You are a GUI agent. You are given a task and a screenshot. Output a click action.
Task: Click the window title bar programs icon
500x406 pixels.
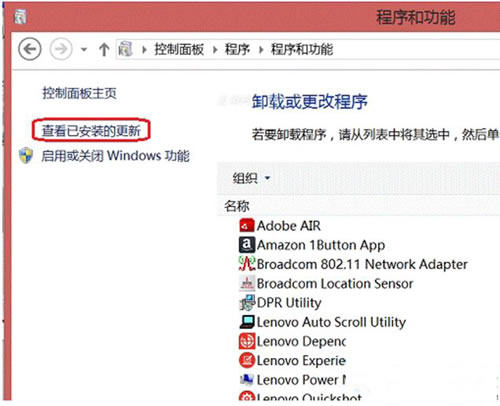pyautogui.click(x=20, y=16)
